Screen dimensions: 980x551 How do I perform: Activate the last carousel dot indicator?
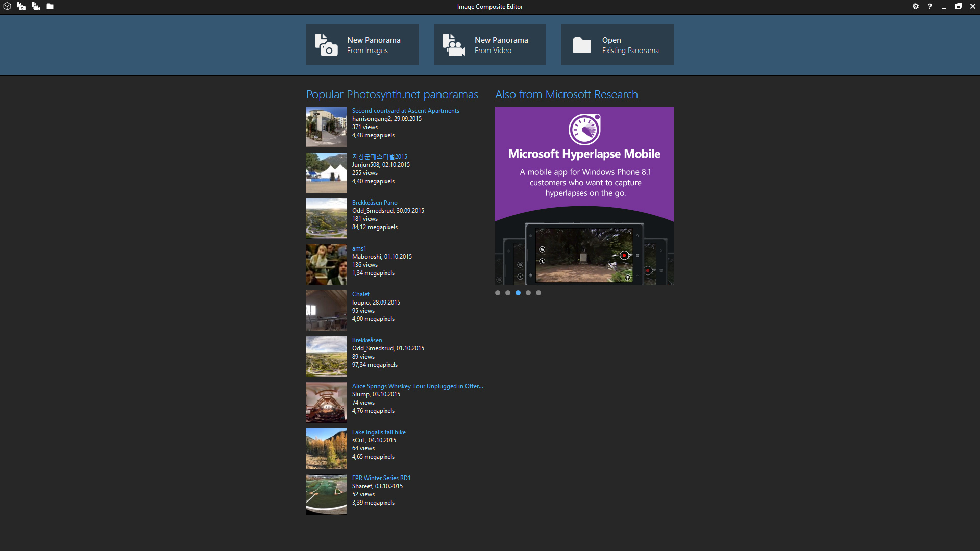[538, 293]
